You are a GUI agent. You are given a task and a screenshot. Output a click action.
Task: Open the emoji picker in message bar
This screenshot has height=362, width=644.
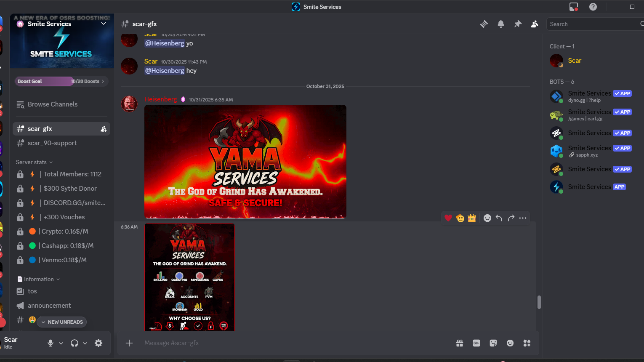click(510, 343)
